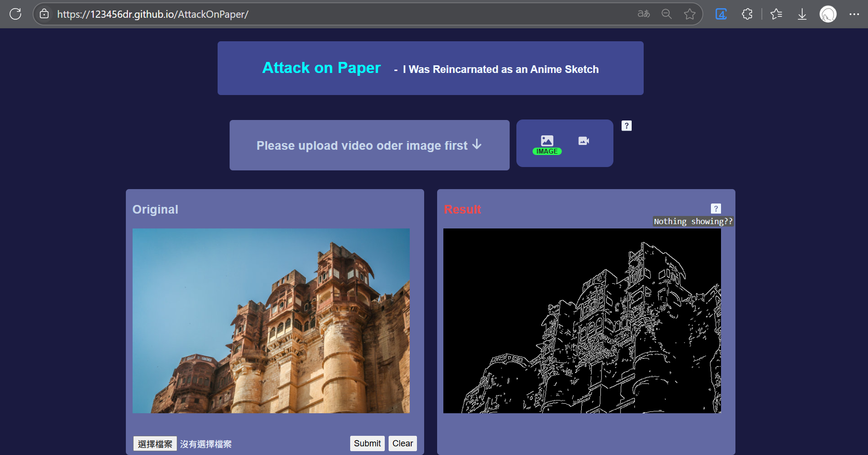
Task: Click the sketch result canvas
Action: [582, 321]
